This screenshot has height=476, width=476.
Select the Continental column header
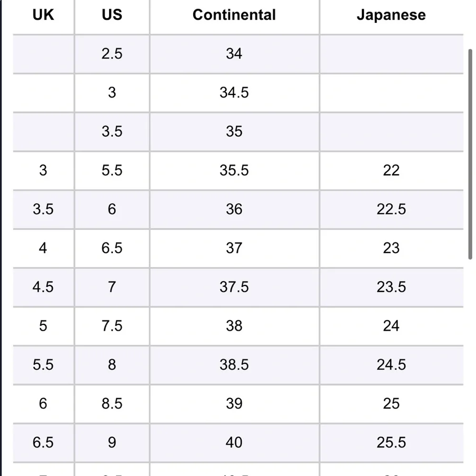point(234,15)
